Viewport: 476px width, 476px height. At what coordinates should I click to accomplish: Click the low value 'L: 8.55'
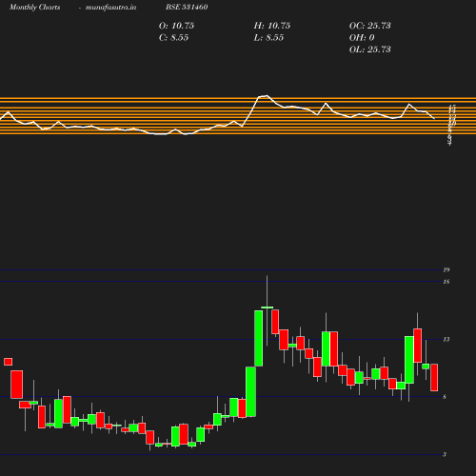click(x=268, y=37)
